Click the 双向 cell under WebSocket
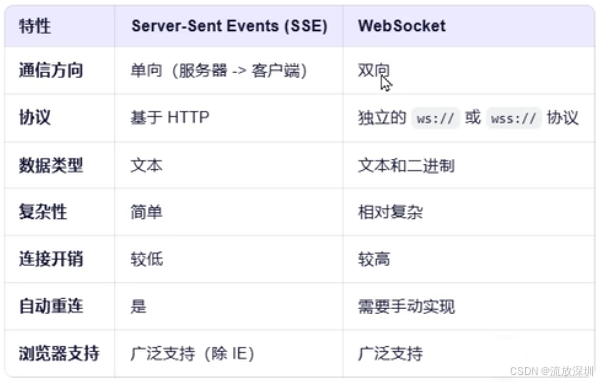597x382 pixels. pos(374,70)
